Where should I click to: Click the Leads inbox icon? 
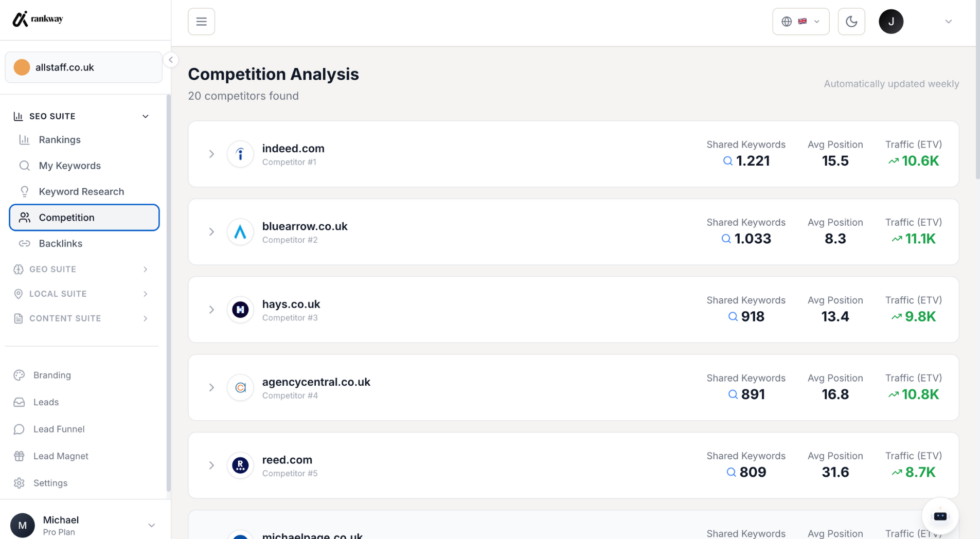click(x=19, y=402)
